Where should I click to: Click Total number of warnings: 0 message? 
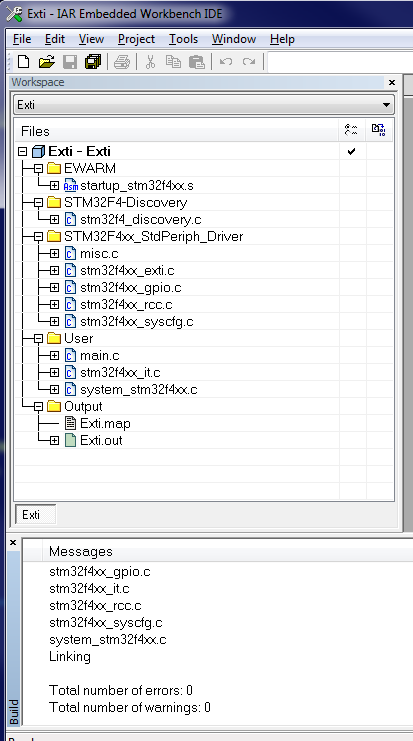pos(129,707)
